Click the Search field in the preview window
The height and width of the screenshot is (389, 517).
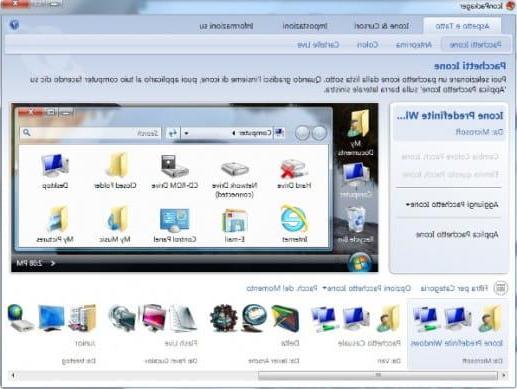pyautogui.click(x=90, y=133)
